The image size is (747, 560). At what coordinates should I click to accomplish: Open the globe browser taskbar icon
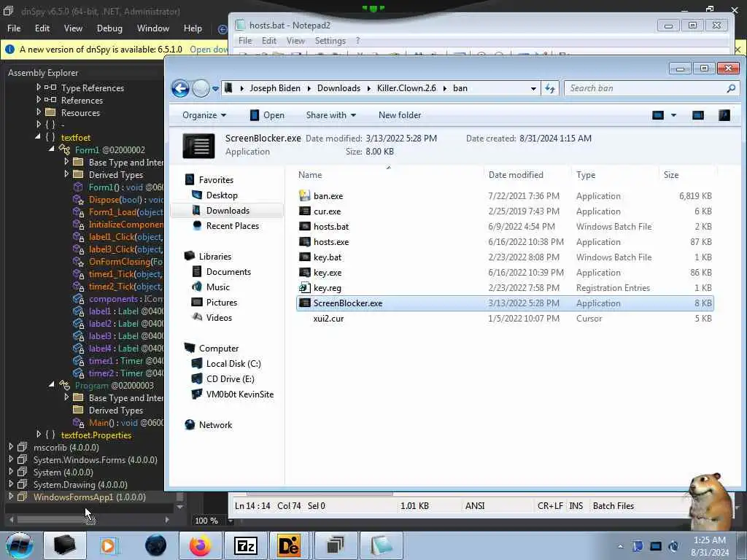(155, 545)
